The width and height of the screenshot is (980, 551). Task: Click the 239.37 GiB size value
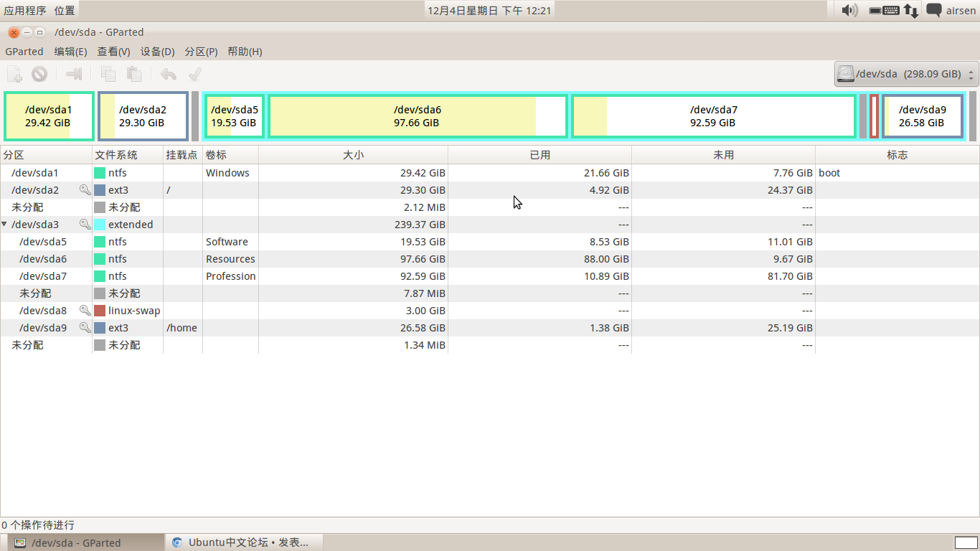[420, 225]
